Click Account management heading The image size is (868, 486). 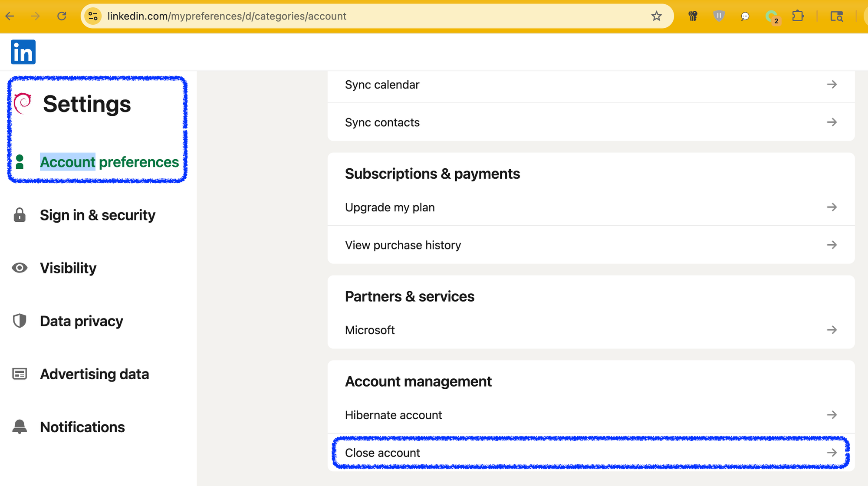pyautogui.click(x=418, y=381)
